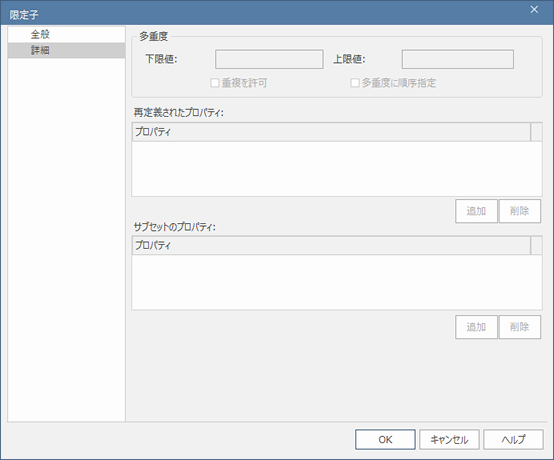
Task: Click プロパティ header in 再定義されたプロパティ list
Action: point(331,132)
